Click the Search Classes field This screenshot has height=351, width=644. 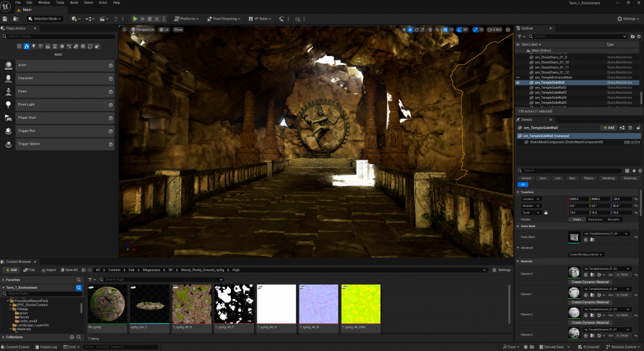58,36
